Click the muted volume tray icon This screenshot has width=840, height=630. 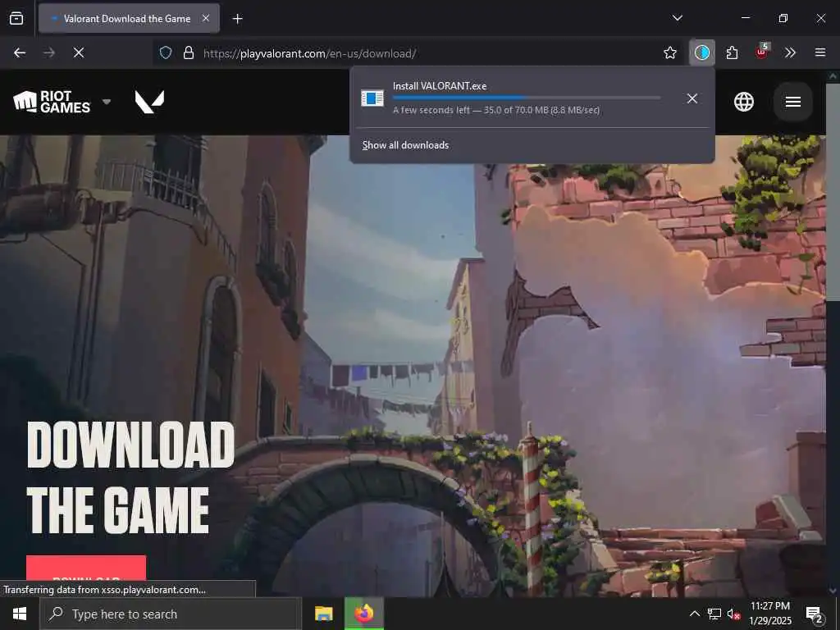click(x=734, y=614)
